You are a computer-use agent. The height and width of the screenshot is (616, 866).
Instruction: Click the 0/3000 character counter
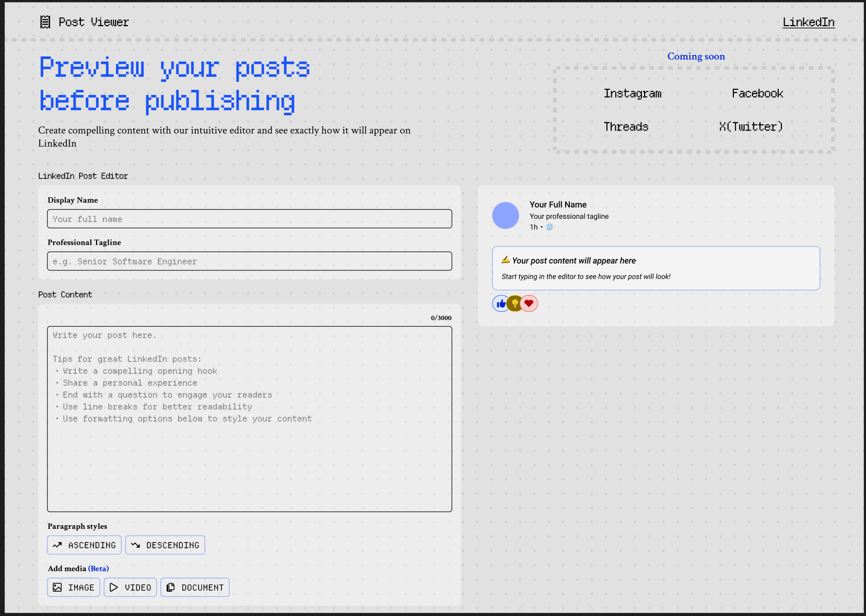(441, 318)
